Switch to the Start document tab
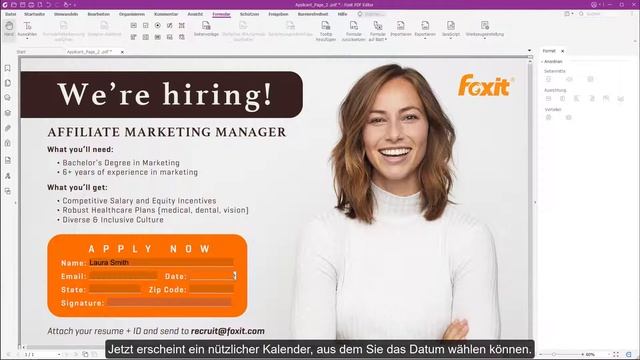Image resolution: width=640 pixels, height=360 pixels. (x=21, y=52)
